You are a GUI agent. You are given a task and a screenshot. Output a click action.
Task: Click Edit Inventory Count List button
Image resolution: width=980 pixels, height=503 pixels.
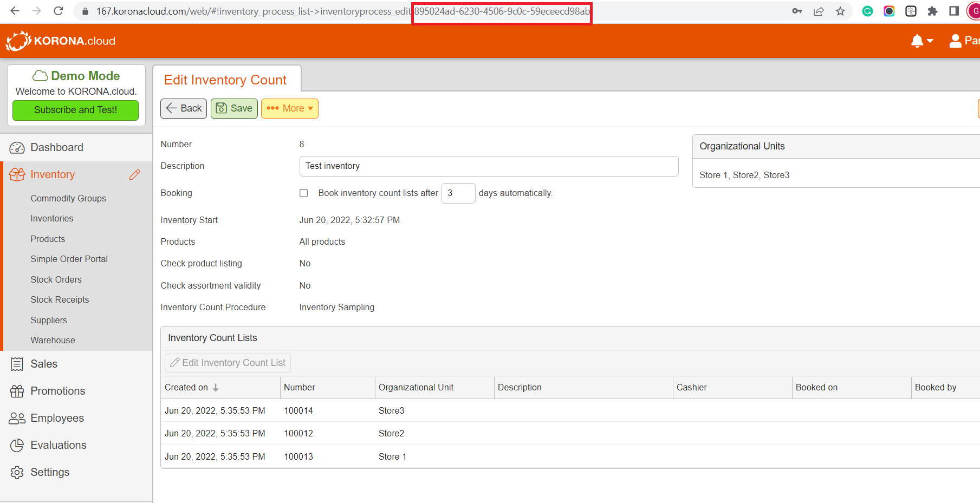[228, 363]
